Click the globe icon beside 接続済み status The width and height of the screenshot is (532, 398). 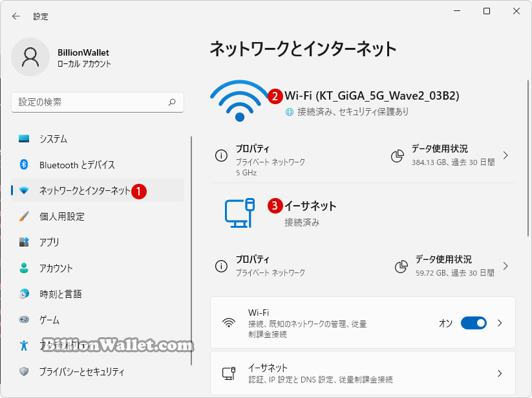tap(290, 112)
